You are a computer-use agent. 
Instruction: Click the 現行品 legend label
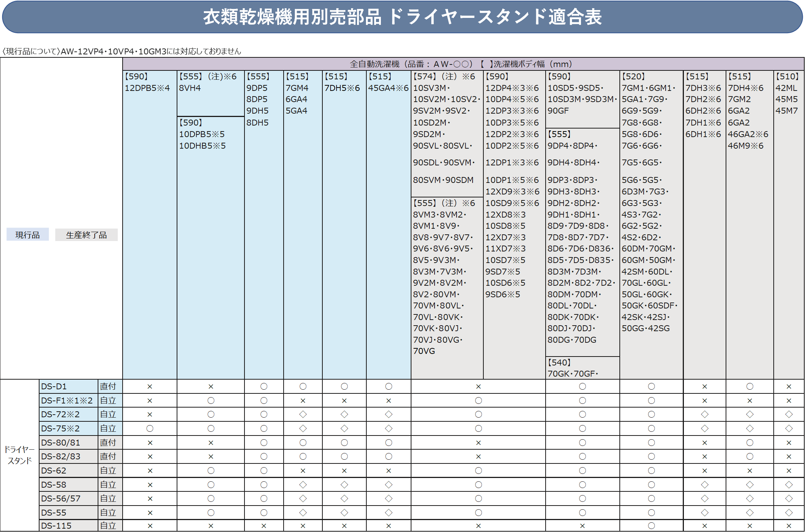[x=27, y=235]
